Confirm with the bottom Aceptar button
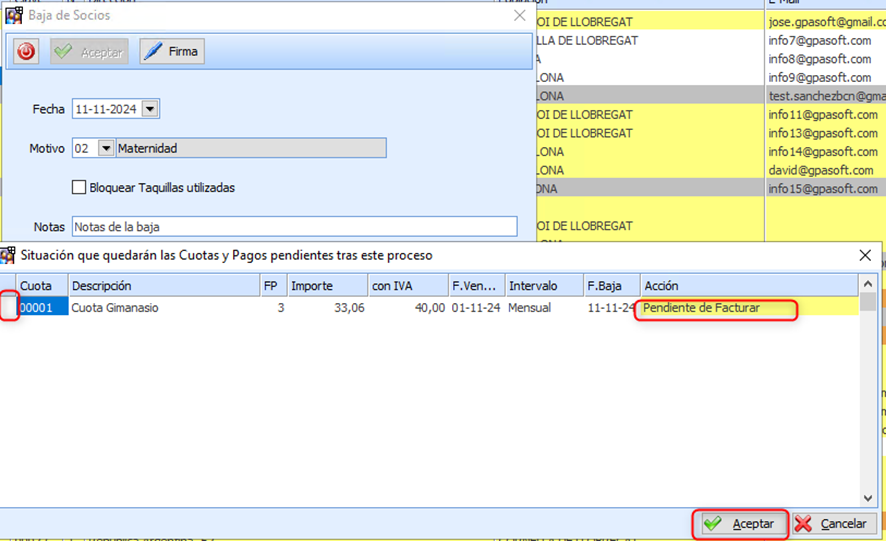The height and width of the screenshot is (541, 886). (x=739, y=523)
